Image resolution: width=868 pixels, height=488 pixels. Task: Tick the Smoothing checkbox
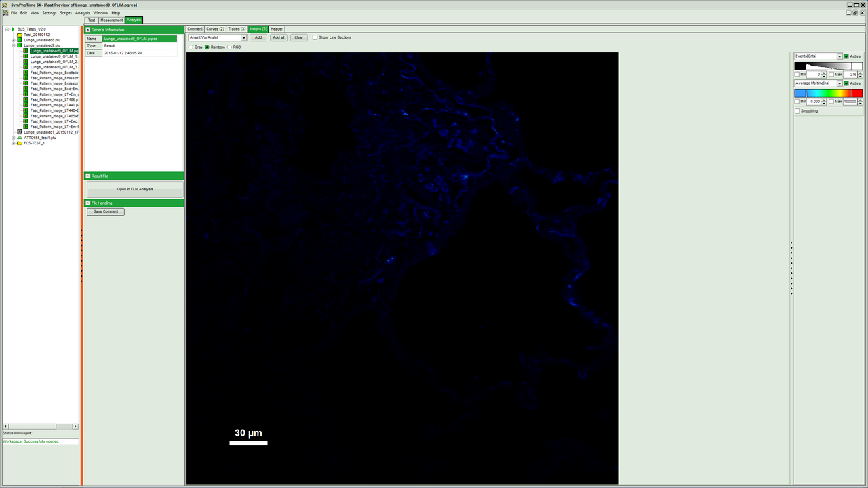pos(797,110)
